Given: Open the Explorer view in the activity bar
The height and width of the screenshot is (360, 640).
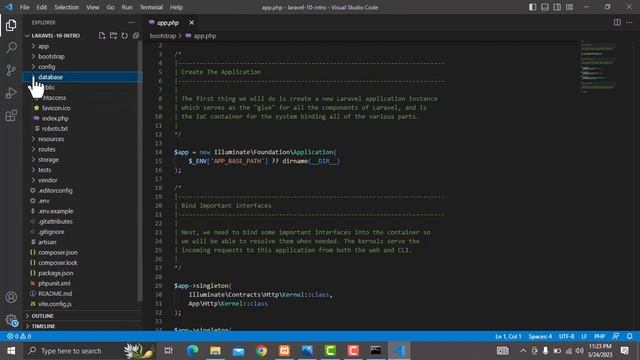Looking at the screenshot, I should click(x=11, y=25).
